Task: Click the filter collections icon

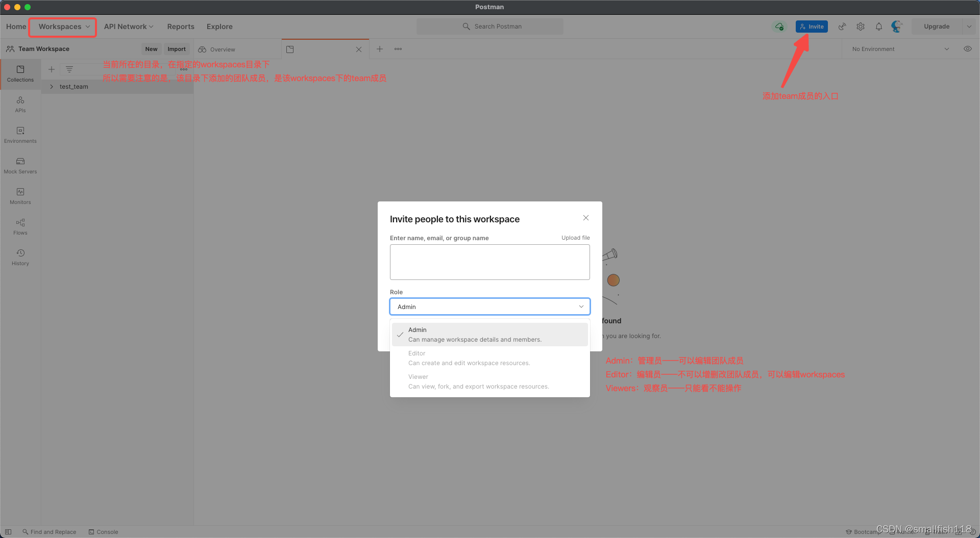Action: click(x=69, y=69)
